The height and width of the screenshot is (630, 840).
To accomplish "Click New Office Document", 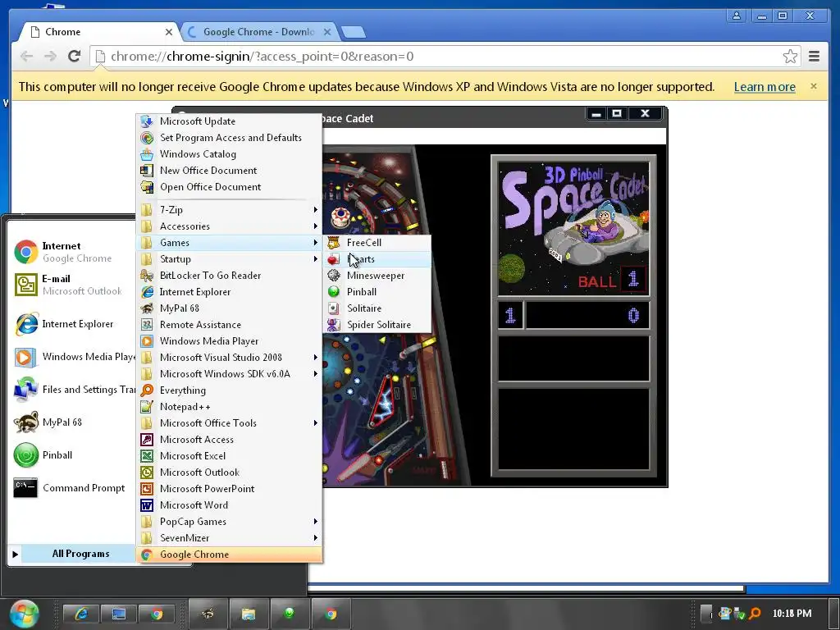I will [x=230, y=171].
